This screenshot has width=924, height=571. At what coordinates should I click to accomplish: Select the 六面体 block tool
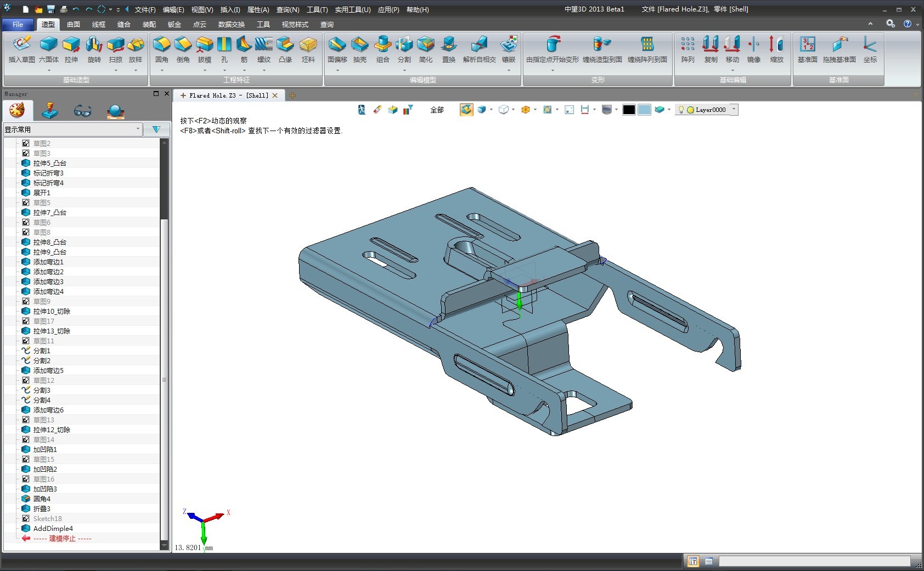[49, 48]
